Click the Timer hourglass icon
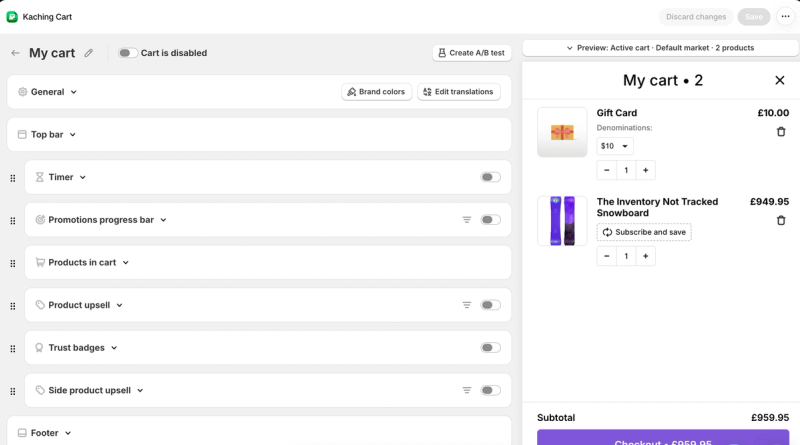This screenshot has height=445, width=800. (x=39, y=177)
